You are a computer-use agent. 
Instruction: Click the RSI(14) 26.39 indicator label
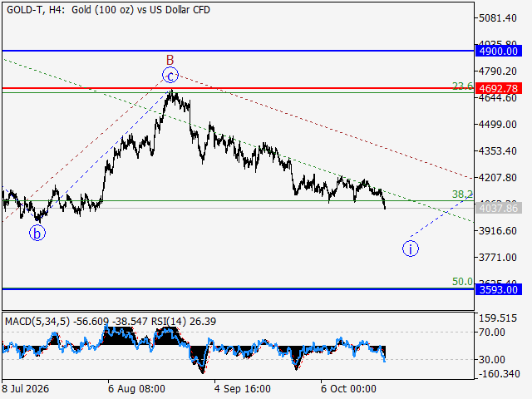coord(184,322)
